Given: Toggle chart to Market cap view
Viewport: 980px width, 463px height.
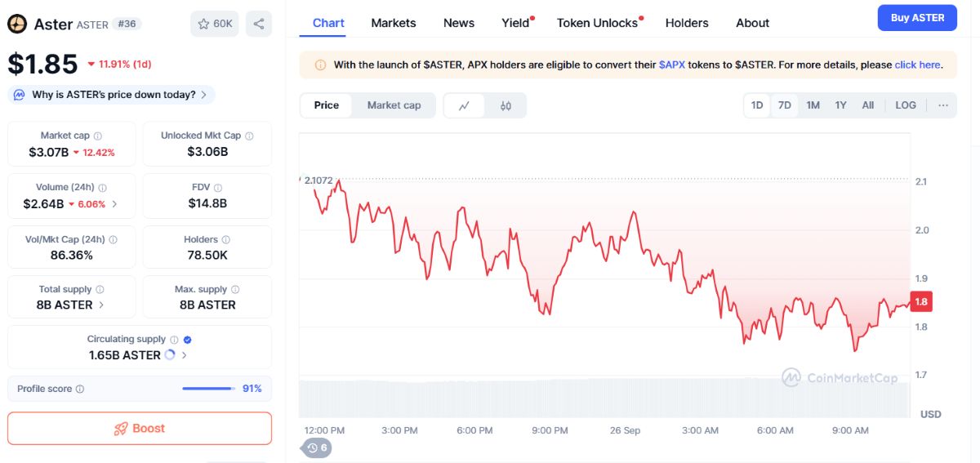Looking at the screenshot, I should [394, 105].
